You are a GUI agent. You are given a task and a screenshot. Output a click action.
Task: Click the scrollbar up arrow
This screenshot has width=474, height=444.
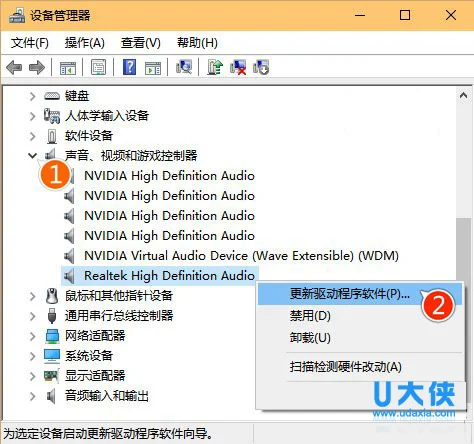pos(463,96)
